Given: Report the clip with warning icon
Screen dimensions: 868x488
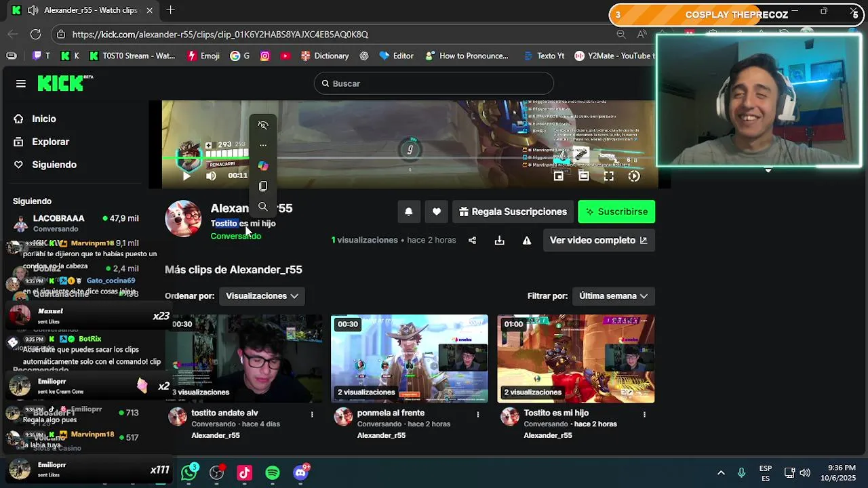Looking at the screenshot, I should pos(527,240).
